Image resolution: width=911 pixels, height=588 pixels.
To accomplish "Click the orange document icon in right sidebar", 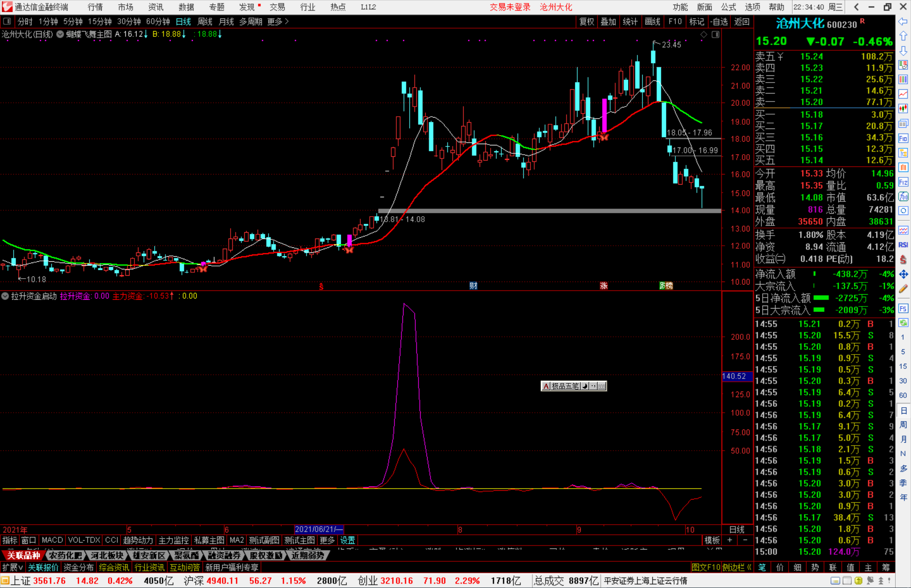I will click(903, 167).
